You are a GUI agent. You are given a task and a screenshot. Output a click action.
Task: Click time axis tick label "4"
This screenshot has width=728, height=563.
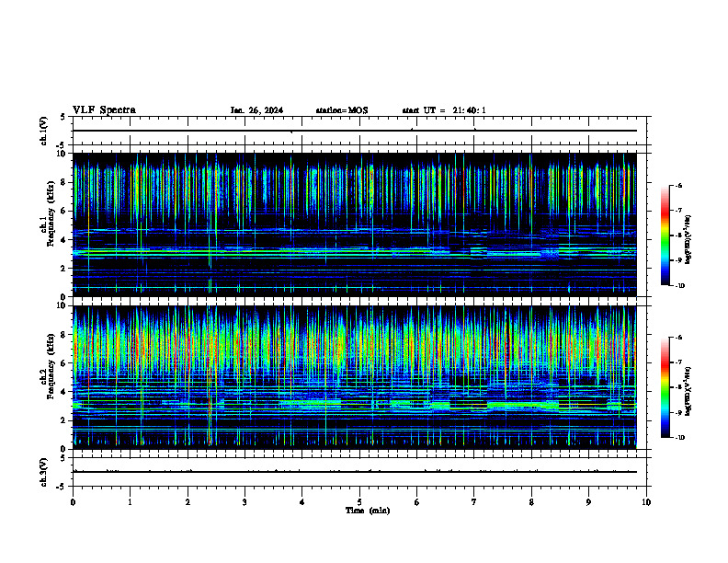point(302,502)
